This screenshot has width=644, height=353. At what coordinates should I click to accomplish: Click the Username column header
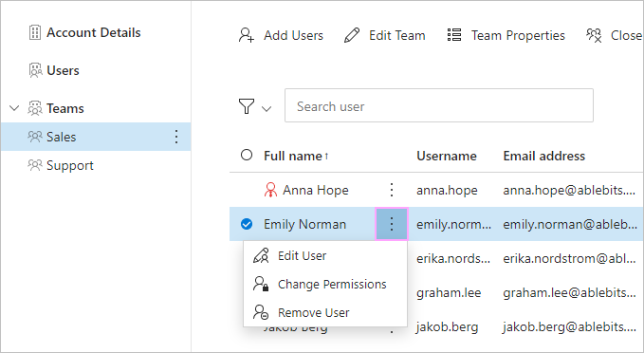(x=447, y=157)
